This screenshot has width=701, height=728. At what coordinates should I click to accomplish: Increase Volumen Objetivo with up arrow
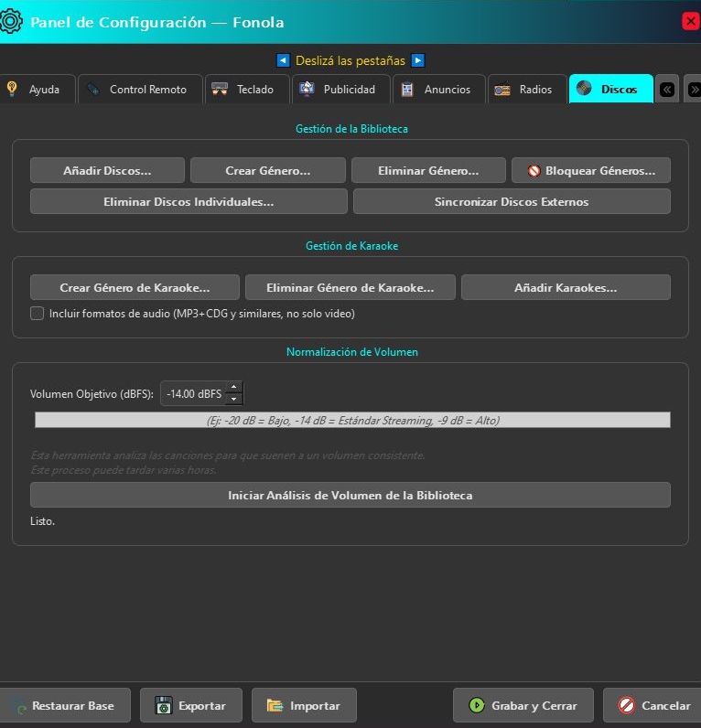(233, 387)
